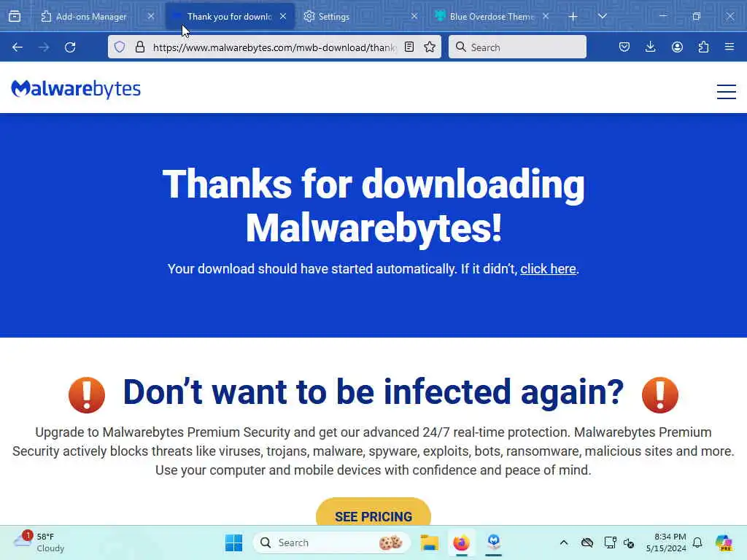Screen dimensions: 747x560
Task: Switch to the Add-ons Manager tab
Action: pyautogui.click(x=90, y=17)
